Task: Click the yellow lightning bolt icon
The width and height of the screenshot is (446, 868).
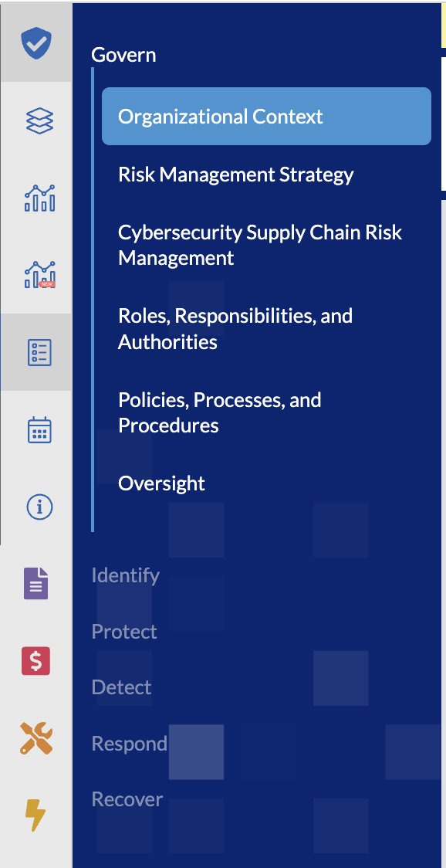Action: (x=36, y=815)
